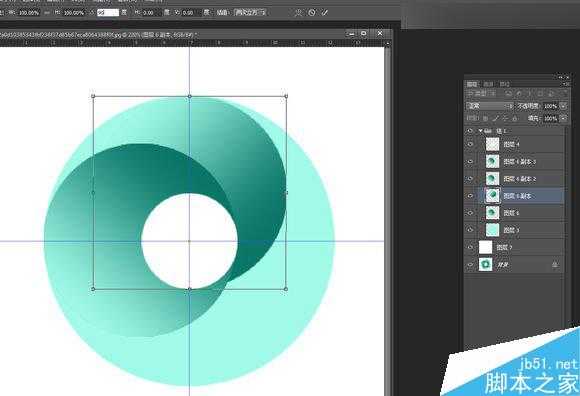Collapse the Layers panel with double-arrow icon
The height and width of the screenshot is (396, 580).
pyautogui.click(x=561, y=77)
